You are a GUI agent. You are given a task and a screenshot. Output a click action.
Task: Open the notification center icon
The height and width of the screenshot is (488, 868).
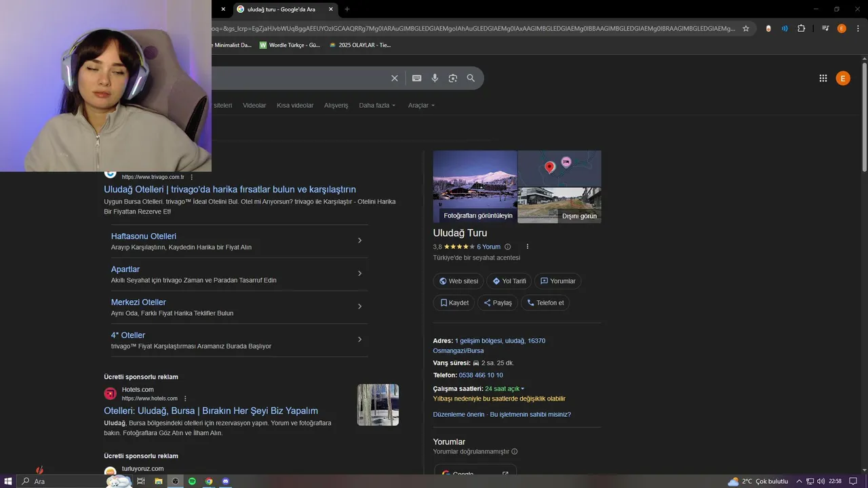click(x=853, y=481)
